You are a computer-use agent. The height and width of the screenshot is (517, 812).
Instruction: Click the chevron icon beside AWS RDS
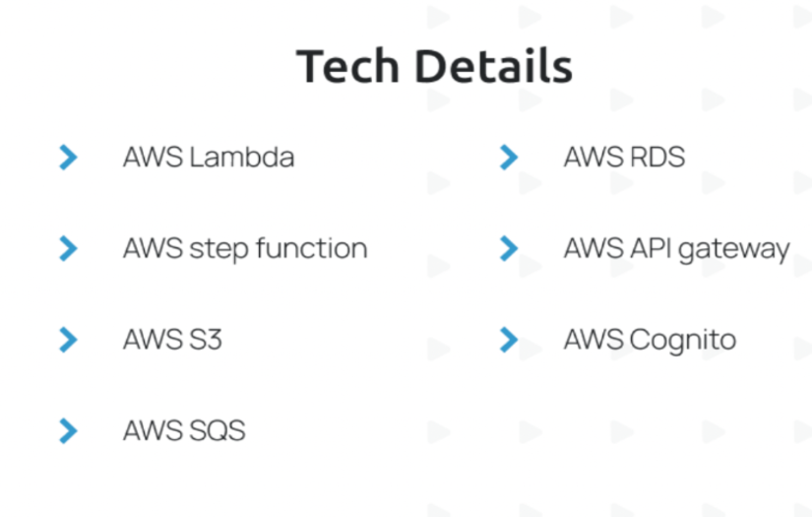pos(508,157)
